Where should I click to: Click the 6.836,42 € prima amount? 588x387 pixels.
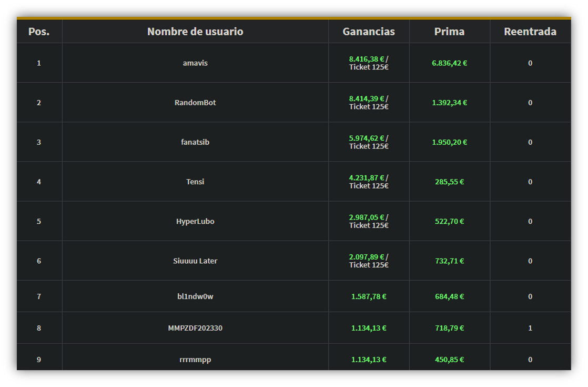point(449,63)
